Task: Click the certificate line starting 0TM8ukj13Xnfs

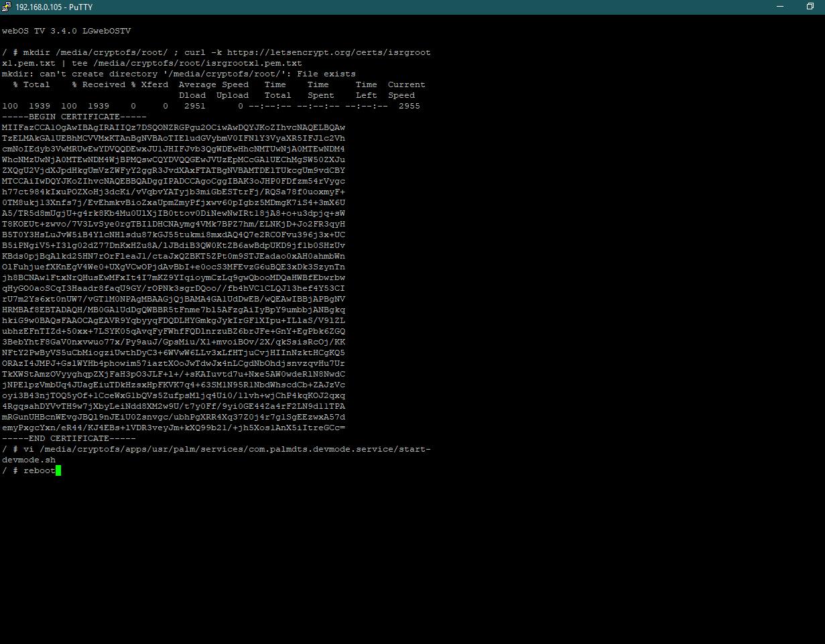Action: 174,202
